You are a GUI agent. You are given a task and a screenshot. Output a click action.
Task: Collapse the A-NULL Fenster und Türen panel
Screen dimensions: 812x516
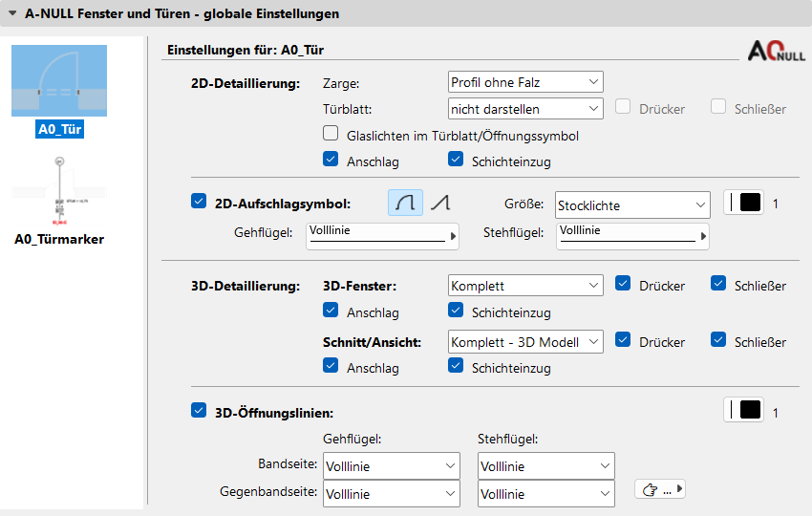[11, 14]
